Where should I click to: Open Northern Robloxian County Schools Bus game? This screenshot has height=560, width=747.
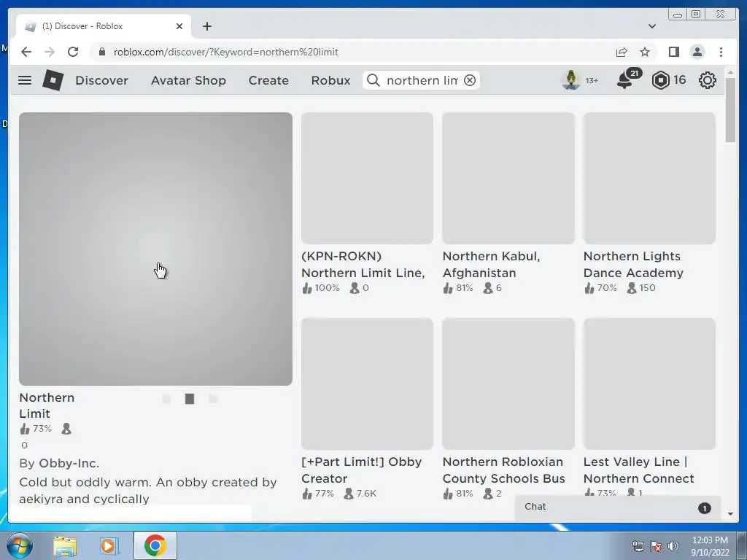click(x=503, y=470)
